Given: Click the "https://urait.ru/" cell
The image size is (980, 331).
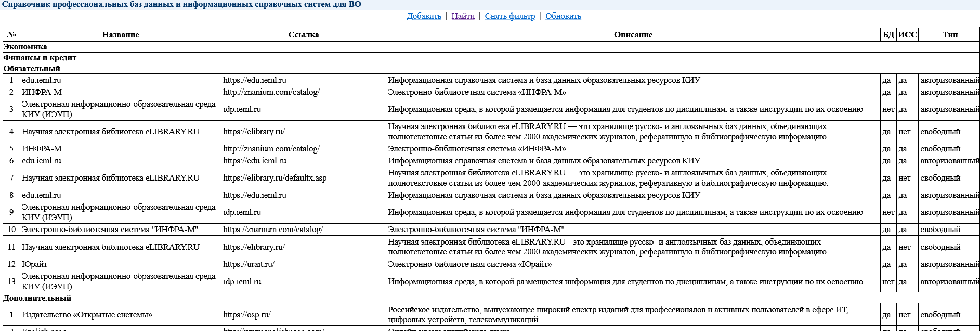Looking at the screenshot, I should pyautogui.click(x=304, y=264).
